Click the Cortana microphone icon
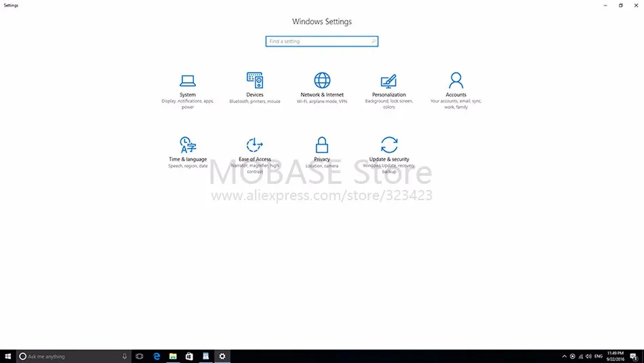The height and width of the screenshot is (363, 644). (x=125, y=356)
